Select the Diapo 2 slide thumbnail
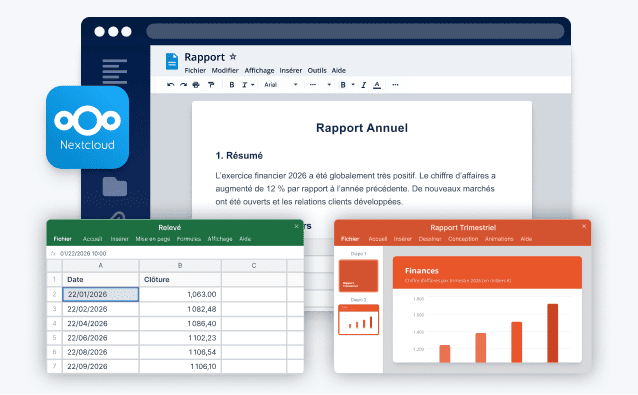The width and height of the screenshot is (638, 395). (x=358, y=319)
